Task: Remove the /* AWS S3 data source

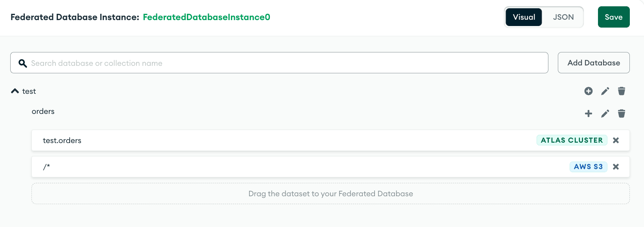Action: [x=616, y=167]
